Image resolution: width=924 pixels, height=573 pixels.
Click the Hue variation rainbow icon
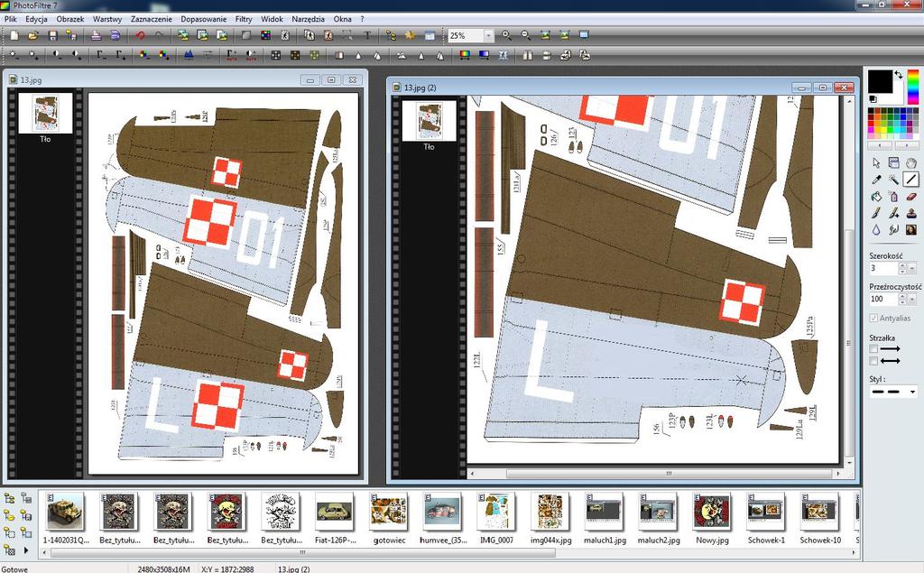pos(465,55)
